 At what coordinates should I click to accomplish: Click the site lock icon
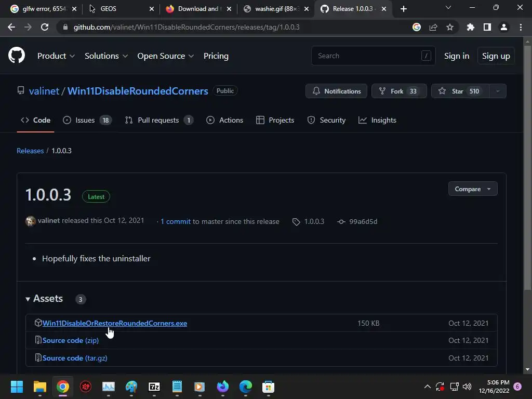tap(65, 27)
